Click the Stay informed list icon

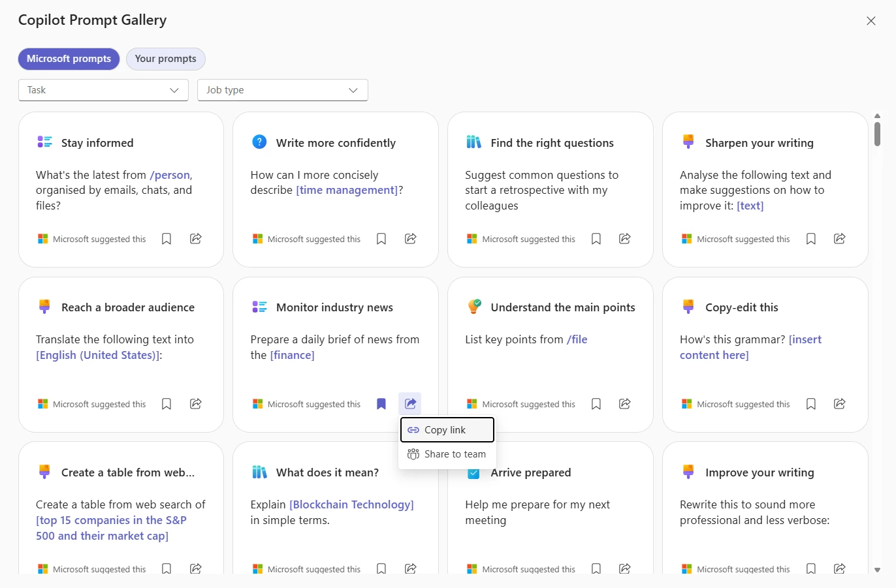44,142
